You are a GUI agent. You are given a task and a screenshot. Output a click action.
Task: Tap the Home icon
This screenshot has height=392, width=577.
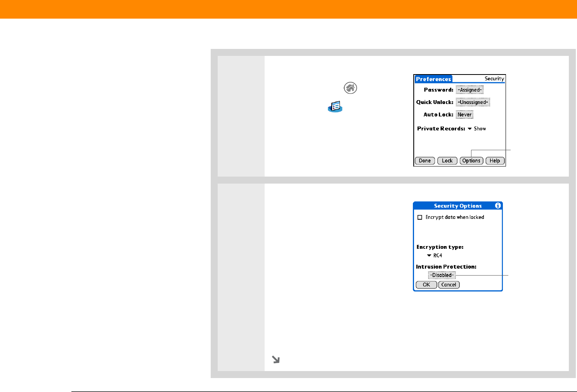tap(350, 88)
